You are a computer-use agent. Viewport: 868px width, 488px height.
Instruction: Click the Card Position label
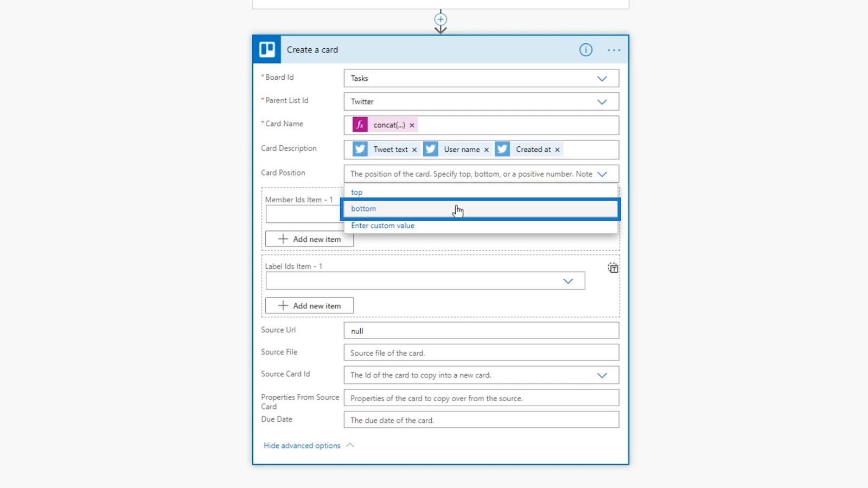(x=283, y=173)
